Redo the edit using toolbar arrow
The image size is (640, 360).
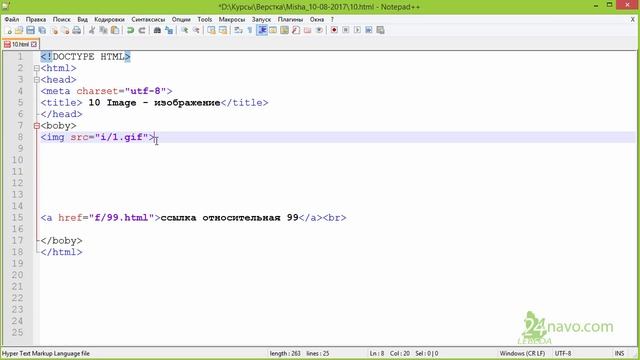tap(142, 30)
